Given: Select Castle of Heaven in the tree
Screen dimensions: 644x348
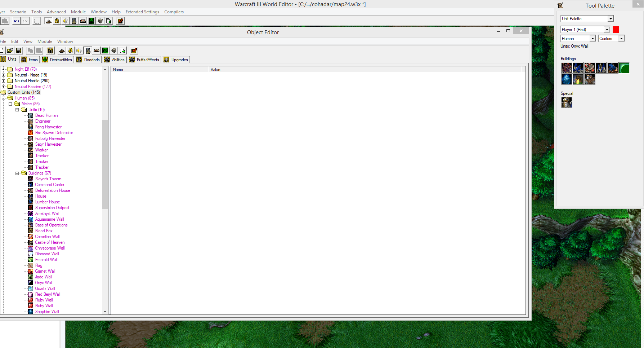Looking at the screenshot, I should tap(50, 242).
